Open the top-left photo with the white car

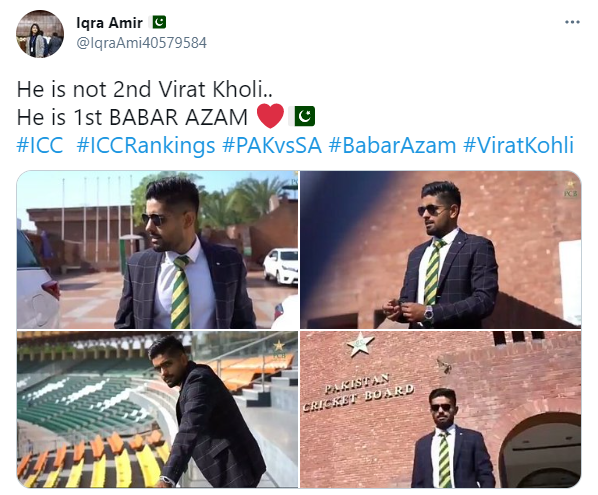(157, 249)
